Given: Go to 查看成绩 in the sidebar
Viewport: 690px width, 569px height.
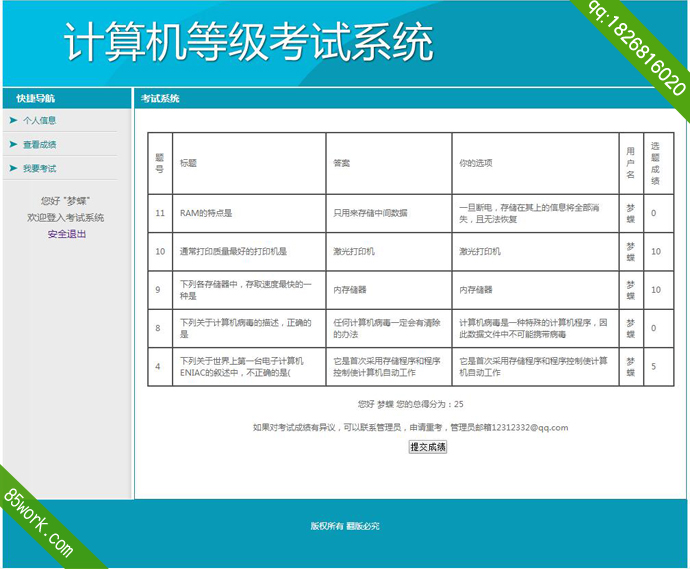Looking at the screenshot, I should point(40,144).
